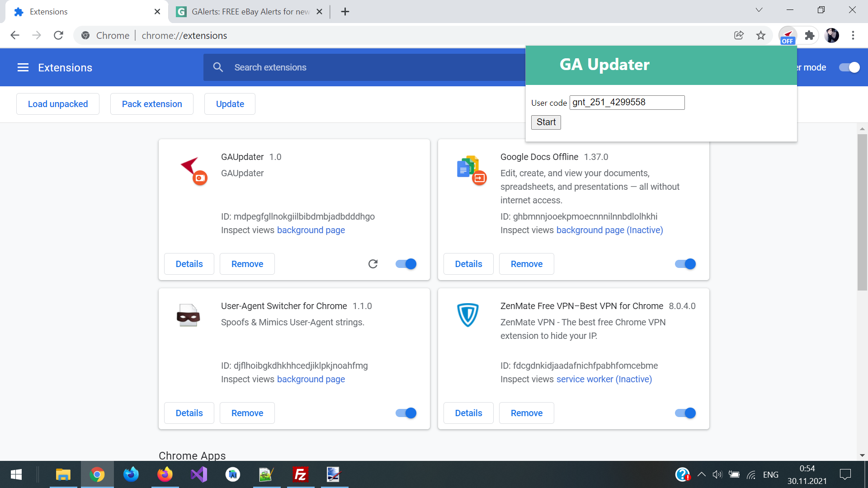This screenshot has width=868, height=488.
Task: Bookmark this page with the star icon
Action: click(761, 35)
